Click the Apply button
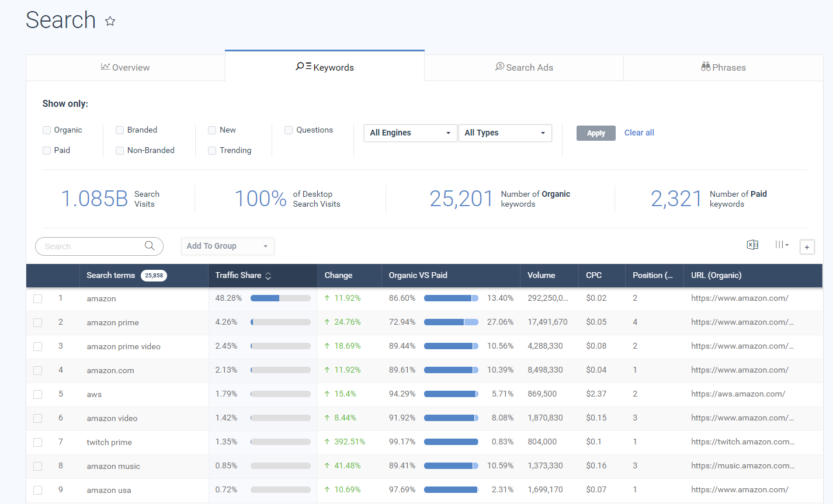 click(x=596, y=133)
